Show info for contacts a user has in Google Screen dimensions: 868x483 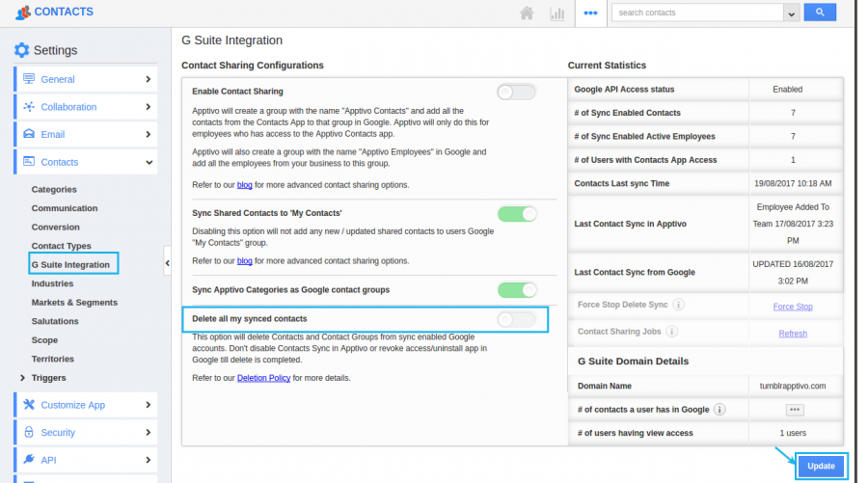coord(719,410)
